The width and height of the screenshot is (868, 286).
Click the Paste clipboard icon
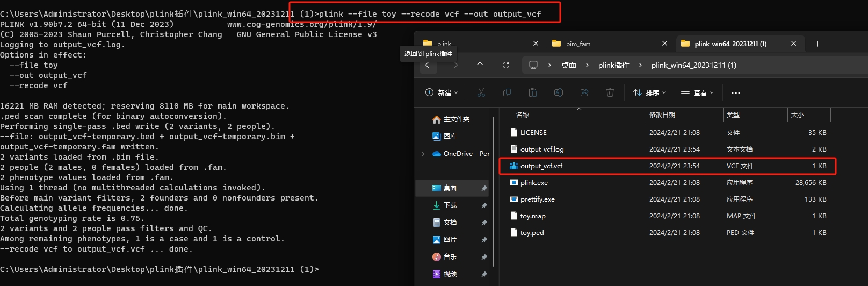point(532,92)
